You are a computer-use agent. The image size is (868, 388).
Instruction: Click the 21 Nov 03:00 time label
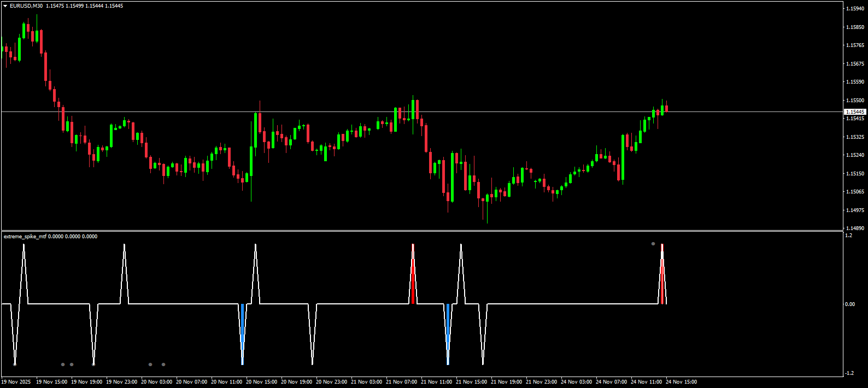pos(367,382)
